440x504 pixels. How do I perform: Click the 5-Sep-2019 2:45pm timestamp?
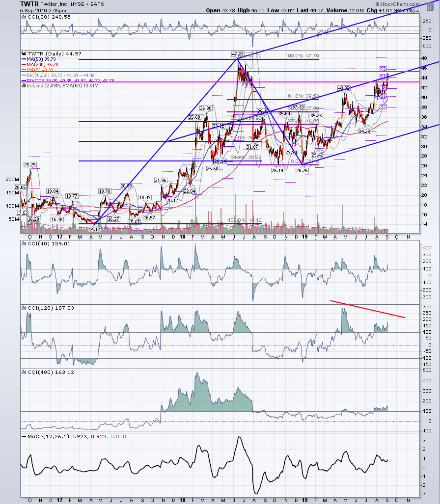[43, 10]
